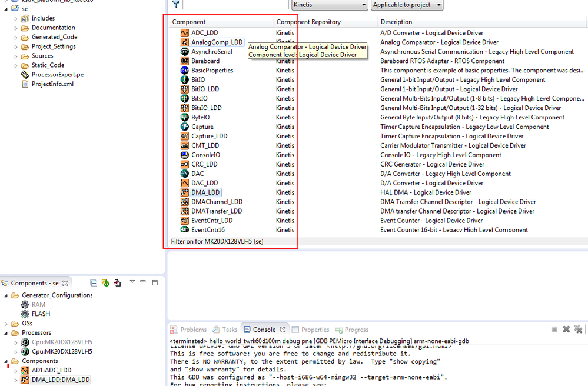
Task: Collapse the se project node
Action: pos(6,9)
